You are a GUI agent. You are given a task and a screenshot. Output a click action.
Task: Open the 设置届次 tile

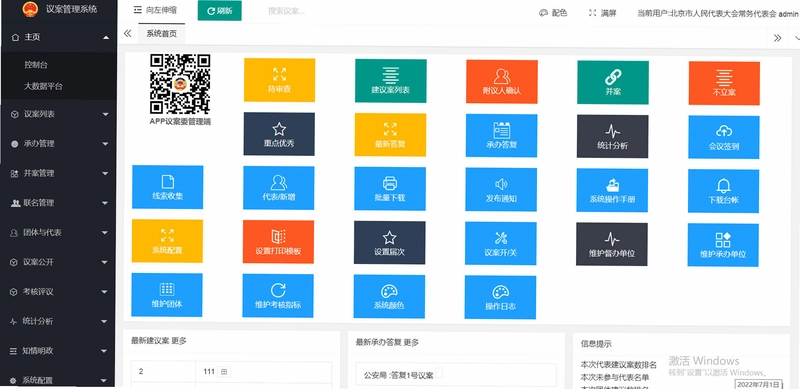click(x=389, y=242)
